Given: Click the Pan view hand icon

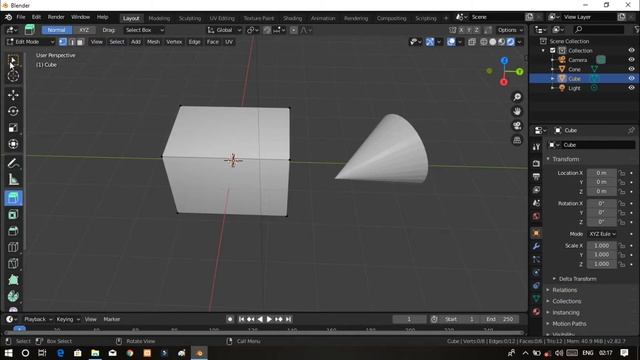Looking at the screenshot, I should coord(517,111).
